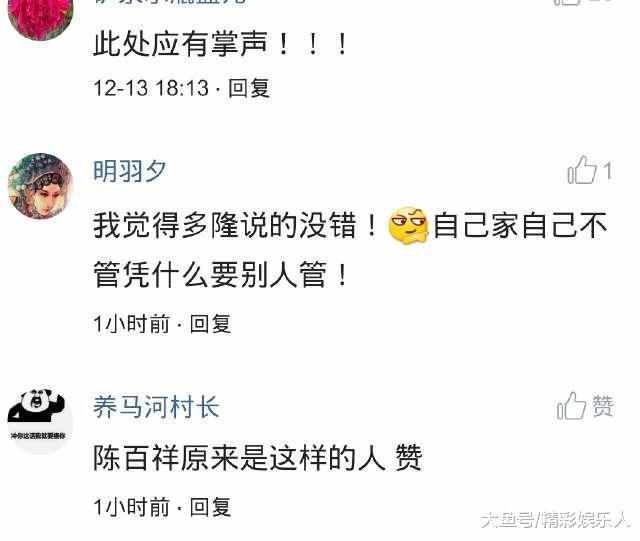
Task: Tap the partially visible like icon at top right
Action: [x=567, y=2]
